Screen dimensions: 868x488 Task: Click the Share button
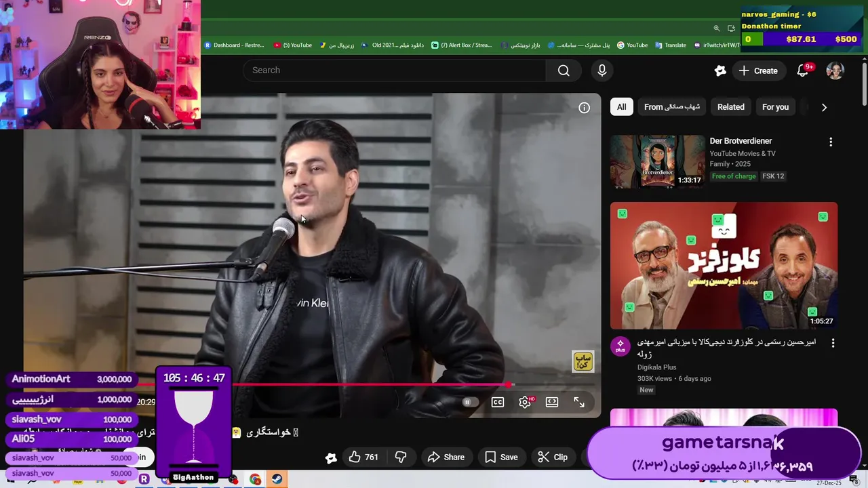tap(446, 457)
